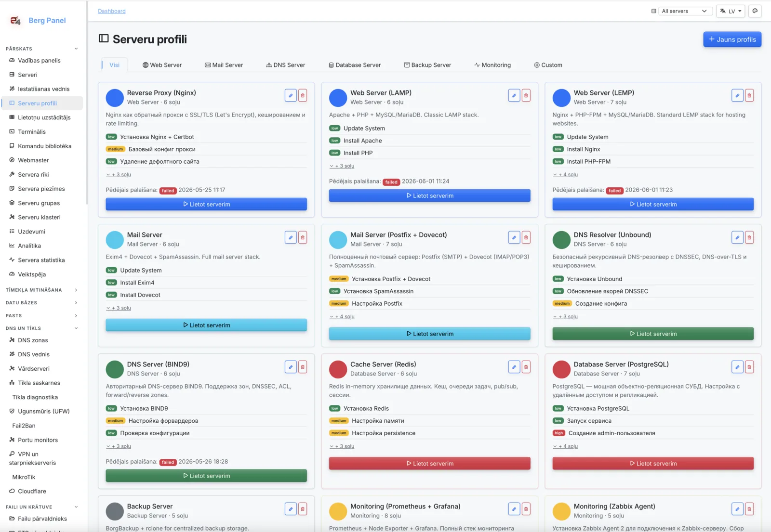771x532 pixels.
Task: Click the blue Web Server (LEMP) avatar circle
Action: point(561,98)
